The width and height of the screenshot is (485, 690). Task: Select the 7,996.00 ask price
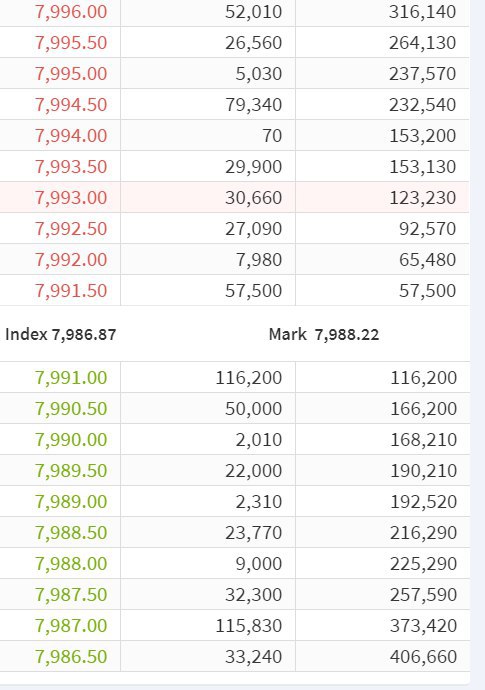[x=71, y=12]
